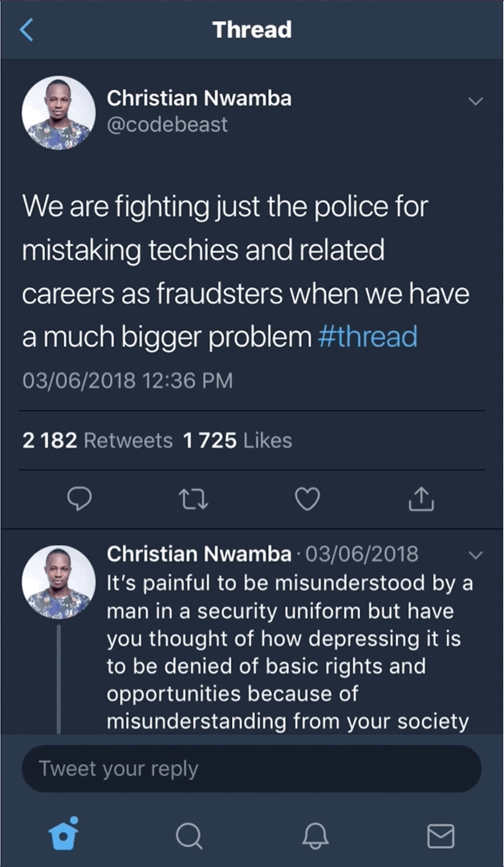Viewport: 504px width, 867px height.
Task: Tap main tweet profile avatar
Action: [x=59, y=113]
